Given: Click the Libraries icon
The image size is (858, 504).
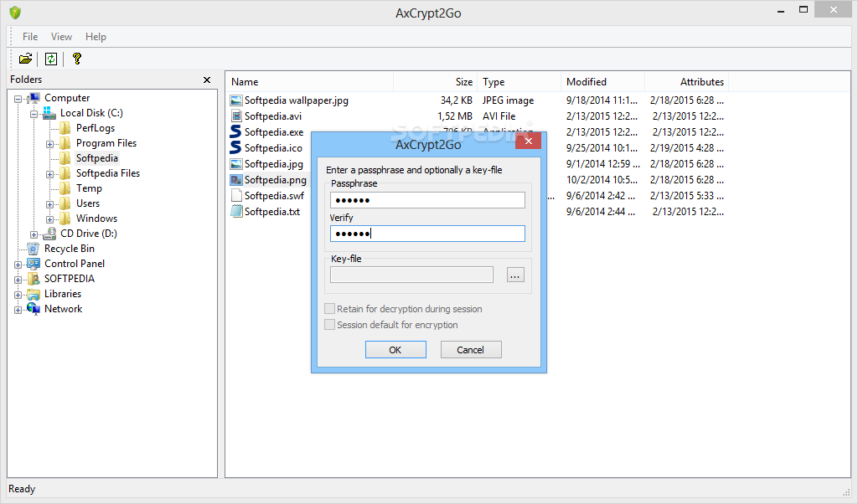Looking at the screenshot, I should pyautogui.click(x=34, y=294).
